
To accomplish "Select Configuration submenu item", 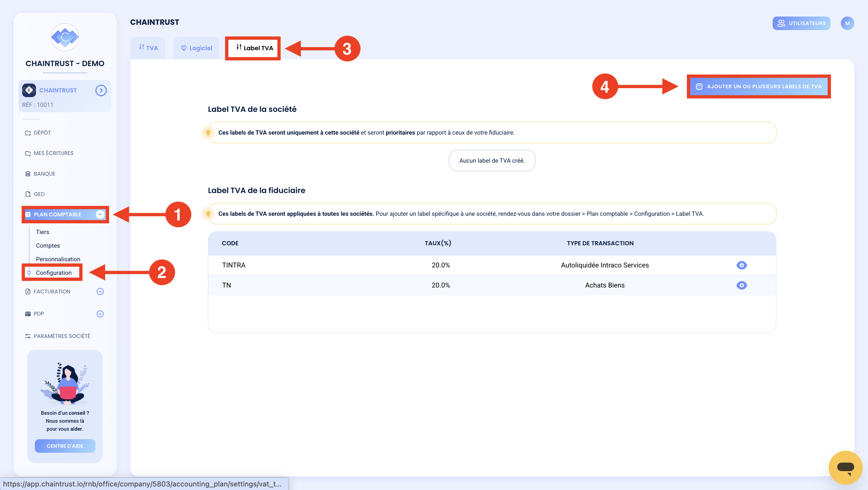I will click(53, 273).
